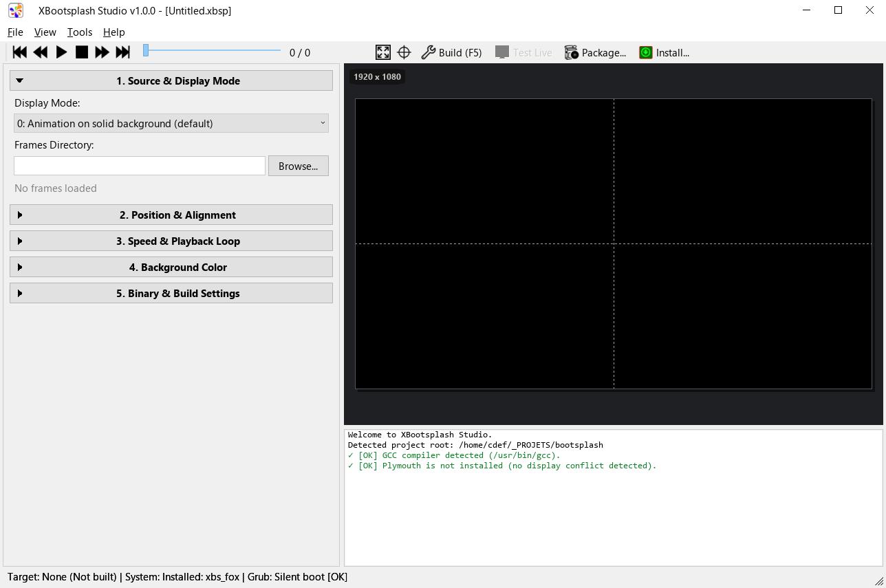Minimize the XBootsplash Studio window

point(806,10)
